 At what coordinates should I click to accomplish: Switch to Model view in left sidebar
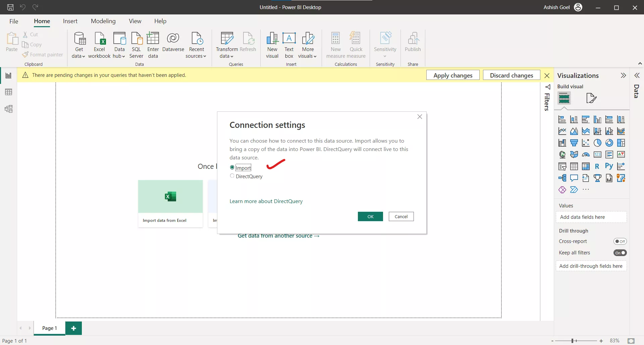pyautogui.click(x=9, y=109)
